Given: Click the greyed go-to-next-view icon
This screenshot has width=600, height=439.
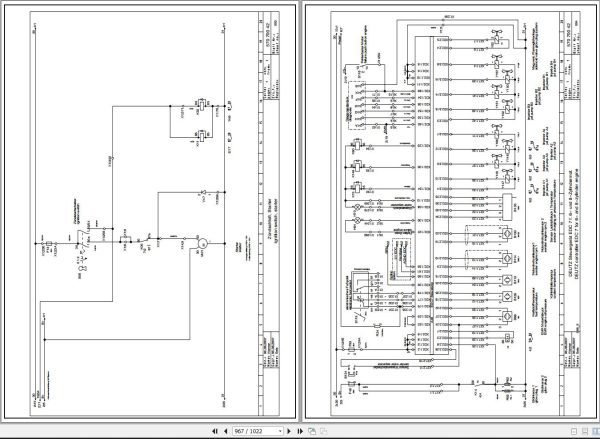Looking at the screenshot, I should tap(323, 431).
